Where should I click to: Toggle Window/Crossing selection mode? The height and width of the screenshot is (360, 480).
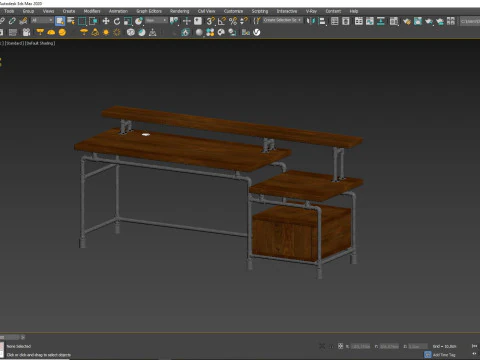(93, 21)
